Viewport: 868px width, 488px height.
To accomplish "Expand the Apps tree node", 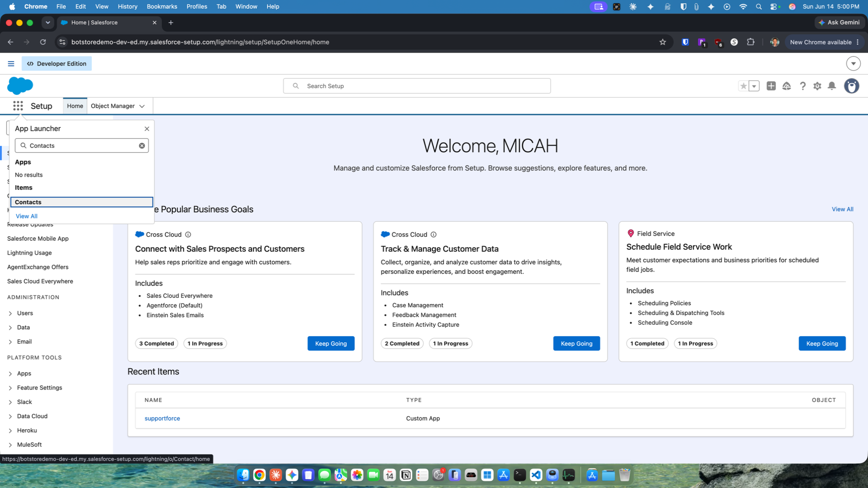I will click(10, 374).
